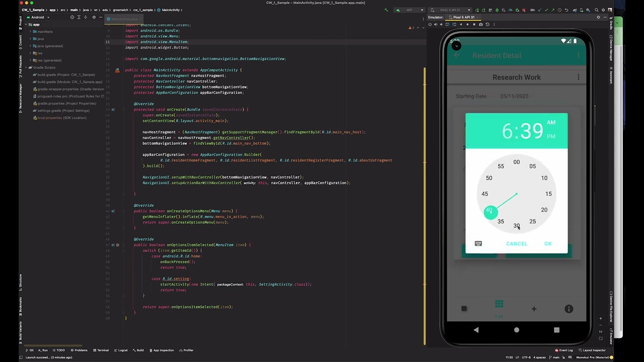Click the emulator Volume Up icon
The height and width of the screenshot is (362, 644).
(436, 24)
